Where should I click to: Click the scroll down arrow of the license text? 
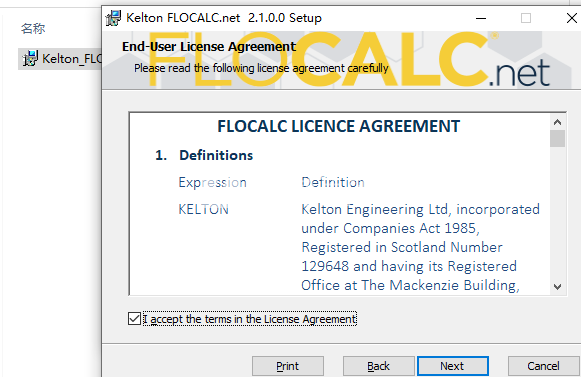(x=557, y=287)
